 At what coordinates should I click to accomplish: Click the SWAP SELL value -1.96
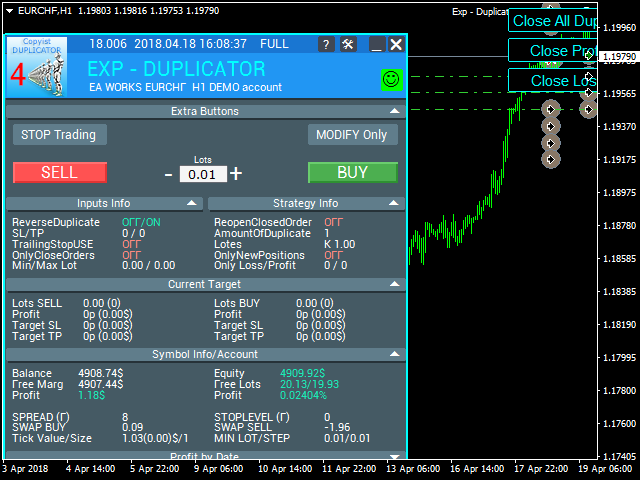click(337, 427)
